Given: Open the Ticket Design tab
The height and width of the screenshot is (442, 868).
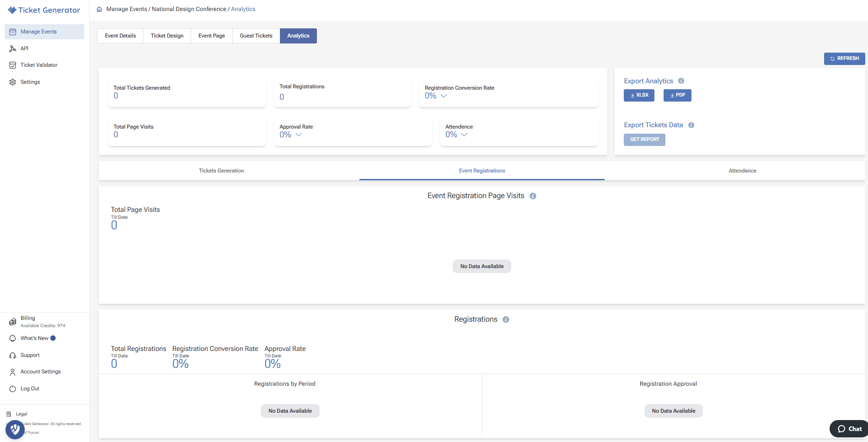Looking at the screenshot, I should point(167,36).
